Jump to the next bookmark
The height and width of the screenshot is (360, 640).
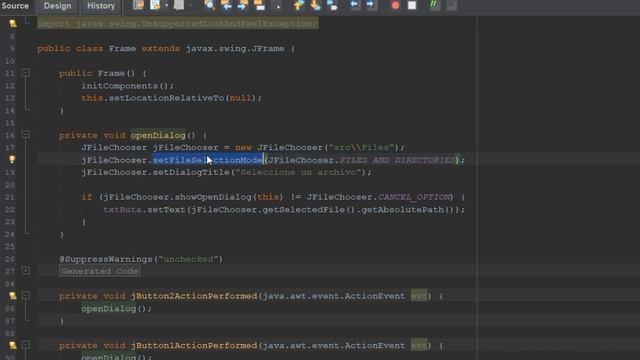[x=315, y=5]
